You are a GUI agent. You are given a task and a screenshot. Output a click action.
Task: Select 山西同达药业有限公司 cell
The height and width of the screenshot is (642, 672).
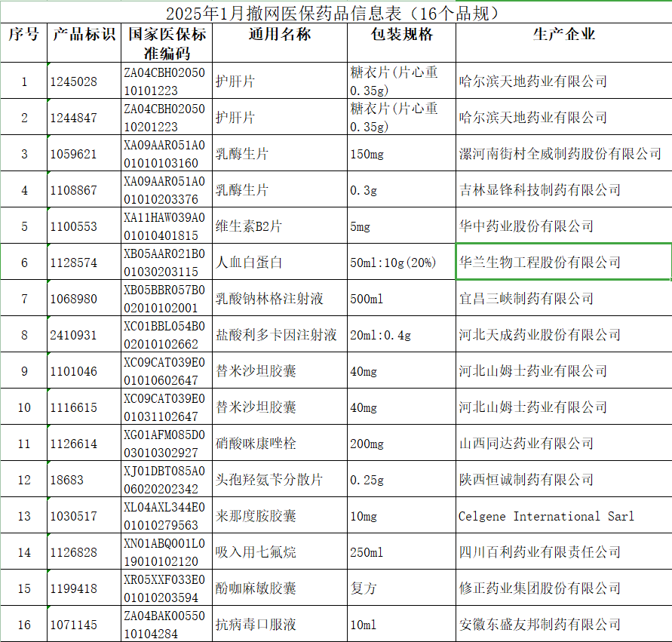click(x=564, y=443)
